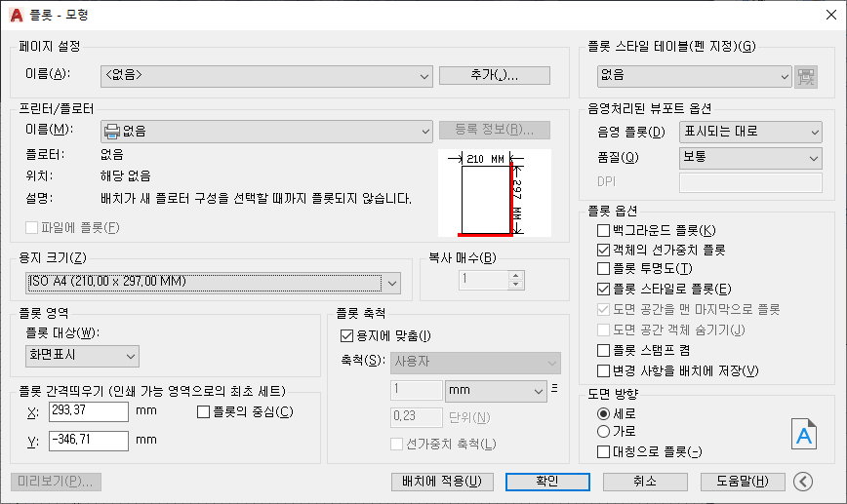847x504 pixels.
Task: Click the AutoCAD logo in title bar
Action: 17,15
